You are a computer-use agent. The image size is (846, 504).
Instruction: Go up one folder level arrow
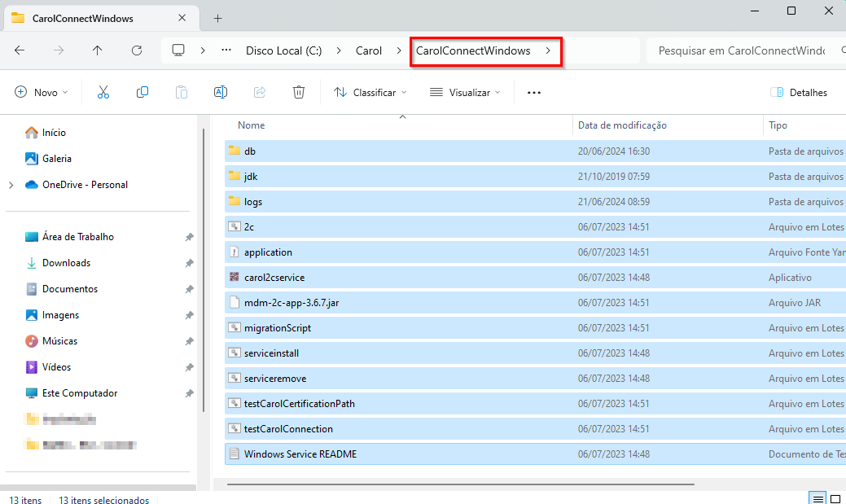98,50
